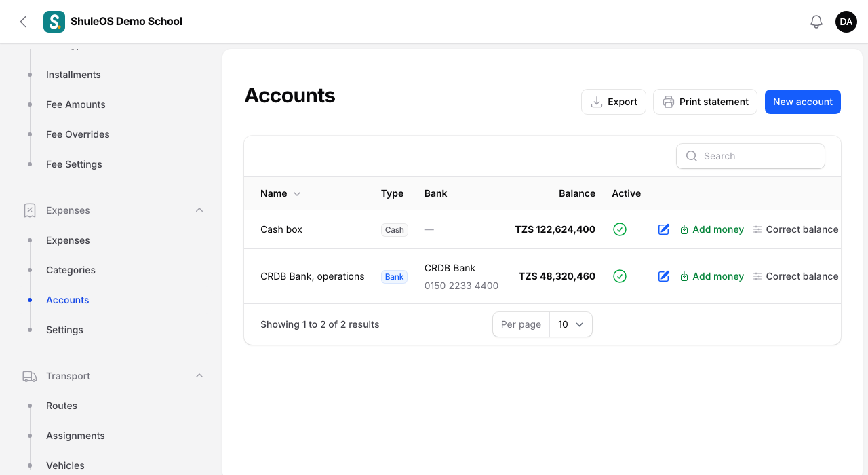Open Assignments in the sidebar
The image size is (868, 475).
pos(75,436)
